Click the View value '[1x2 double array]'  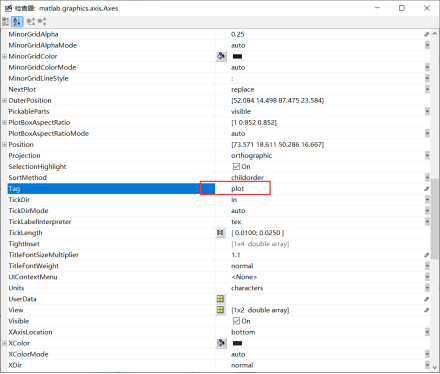click(x=260, y=310)
